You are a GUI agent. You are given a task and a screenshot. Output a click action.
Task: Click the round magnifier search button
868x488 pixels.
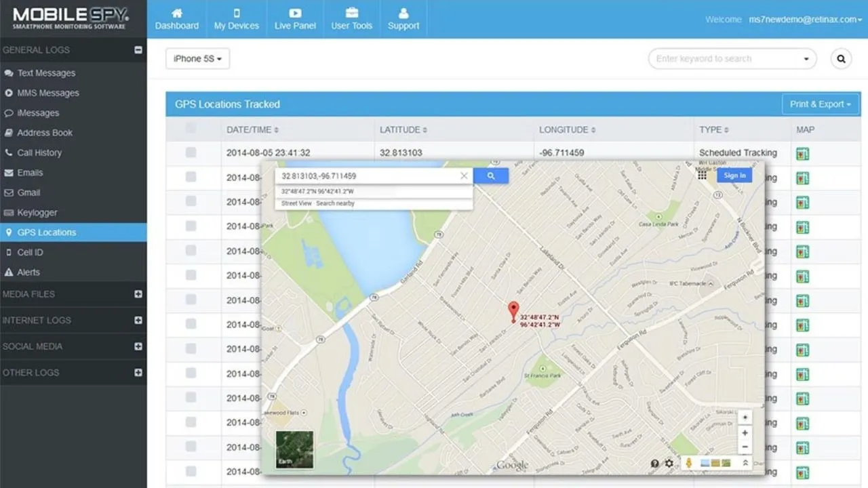841,59
